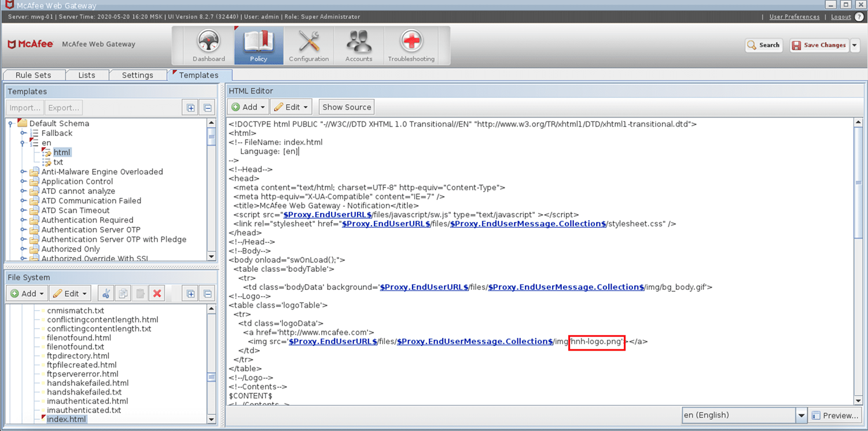Click $Proxy.EndUserMessage.Collection$ in the stylesheet line
868x431 pixels.
(528, 224)
